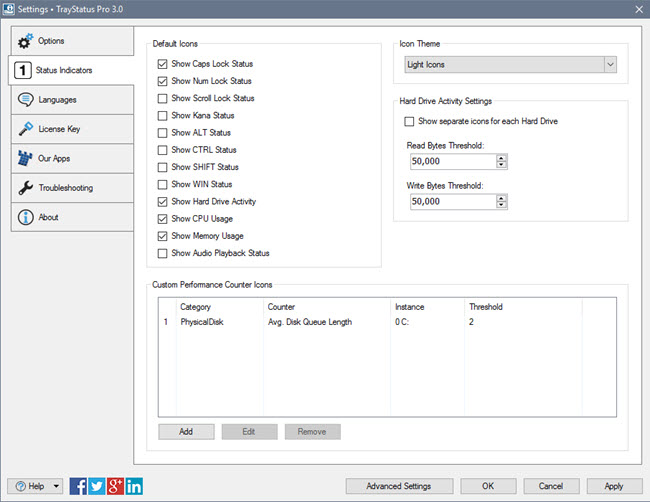
Task: Click the Status Indicators number 1 icon
Action: [x=23, y=70]
